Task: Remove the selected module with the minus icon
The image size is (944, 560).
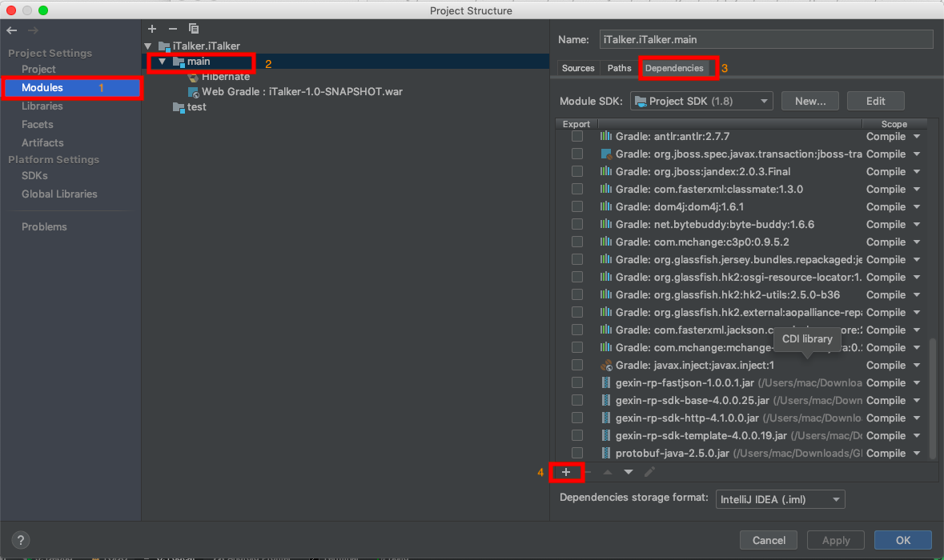Action: pos(173,28)
